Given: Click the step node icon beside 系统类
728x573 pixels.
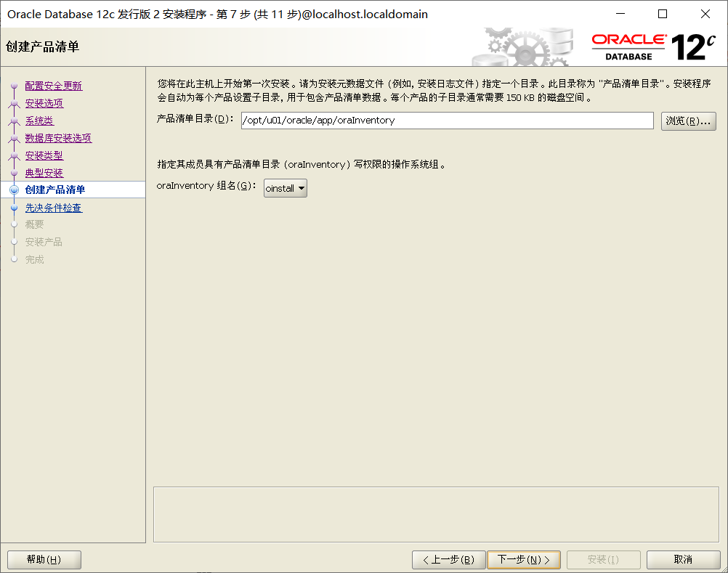Looking at the screenshot, I should pos(15,121).
